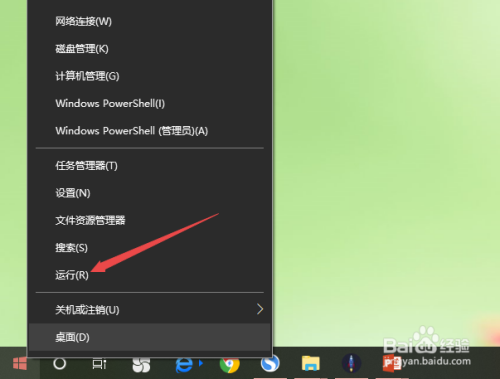Select Desktop (桌面(D)) entry
Screen dimensions: 500x379
click(150, 337)
